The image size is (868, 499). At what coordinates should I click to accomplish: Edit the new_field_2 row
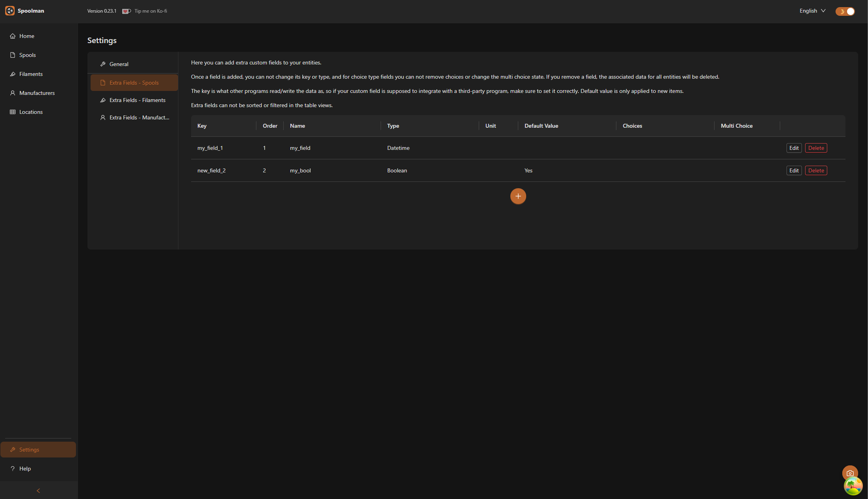coord(794,171)
